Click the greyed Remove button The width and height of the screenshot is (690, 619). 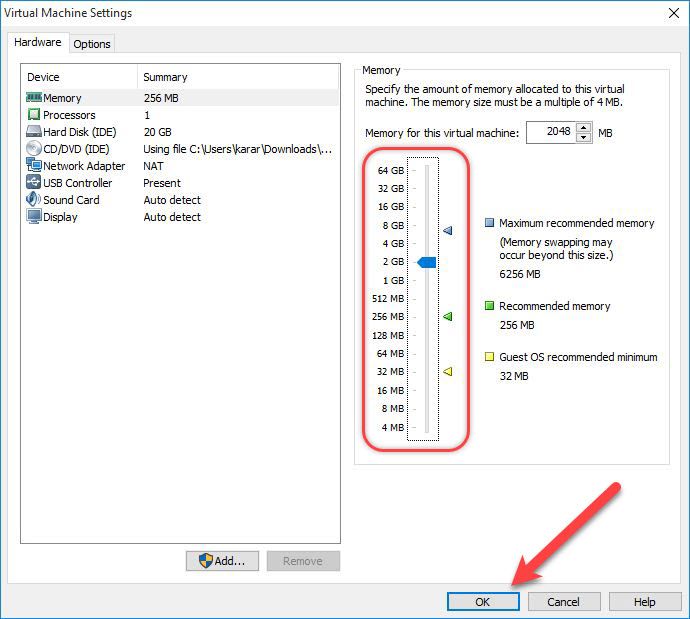303,561
